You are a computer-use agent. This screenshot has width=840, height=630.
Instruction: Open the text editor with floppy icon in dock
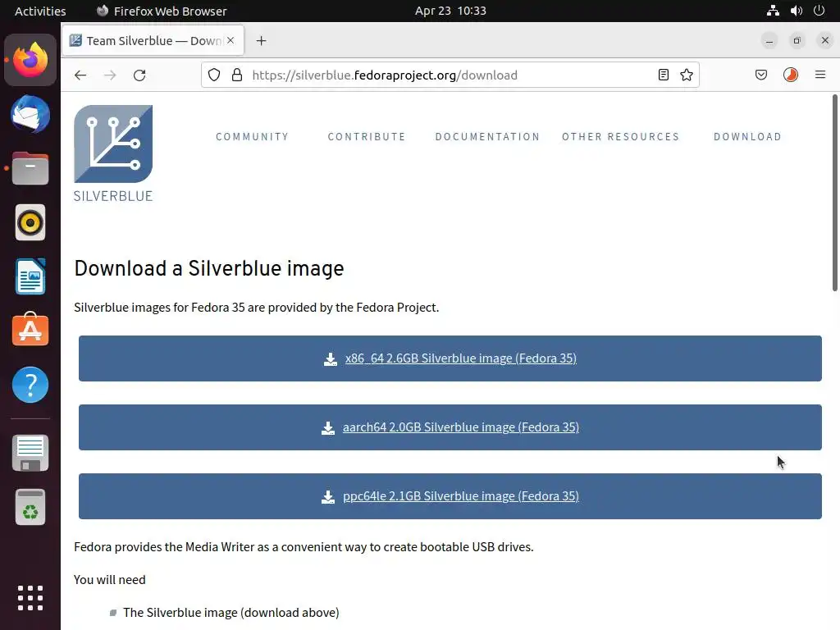coord(30,453)
